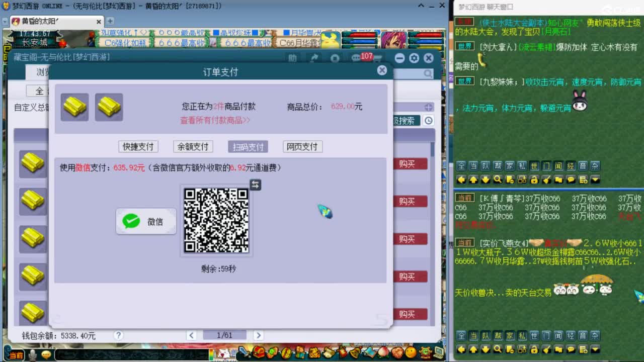Click the sword attack icon in game toolbar
Viewport: 644px width, 362px height.
pos(245,352)
